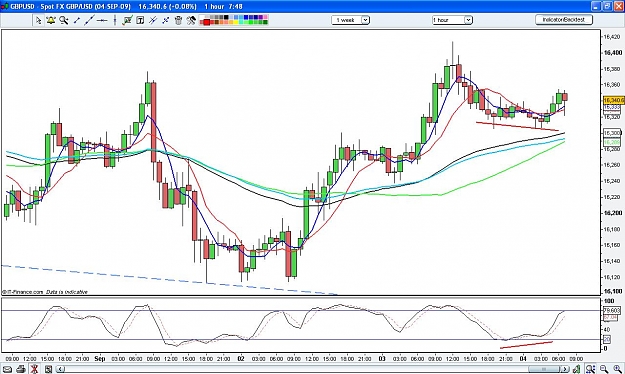The image size is (625, 374).
Task: Select the horizontal line drawing tool
Action: [x=102, y=20]
